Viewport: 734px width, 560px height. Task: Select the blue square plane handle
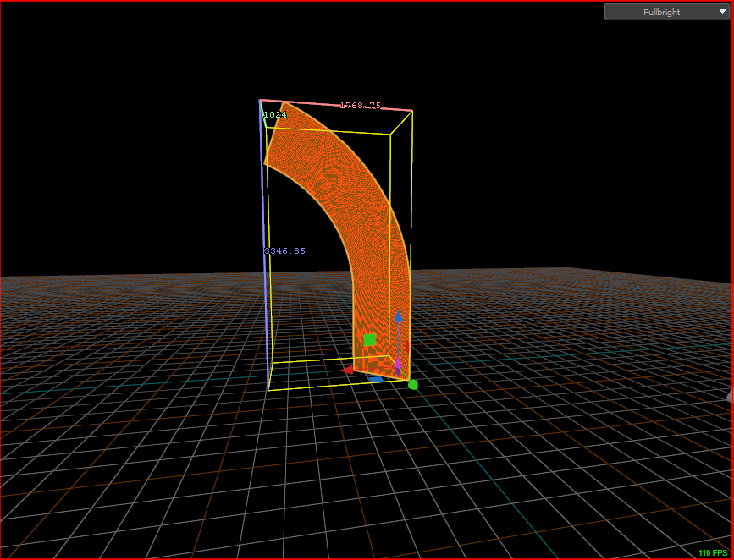coord(376,379)
